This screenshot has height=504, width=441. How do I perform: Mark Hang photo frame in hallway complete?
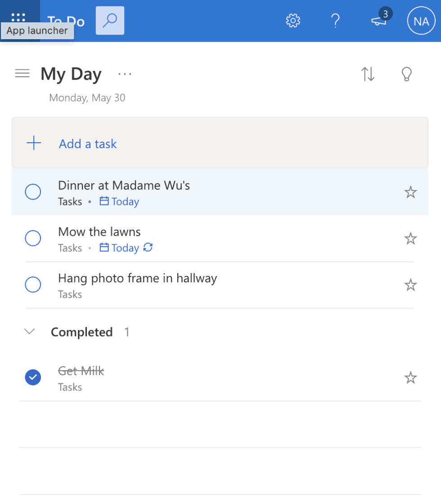click(33, 285)
